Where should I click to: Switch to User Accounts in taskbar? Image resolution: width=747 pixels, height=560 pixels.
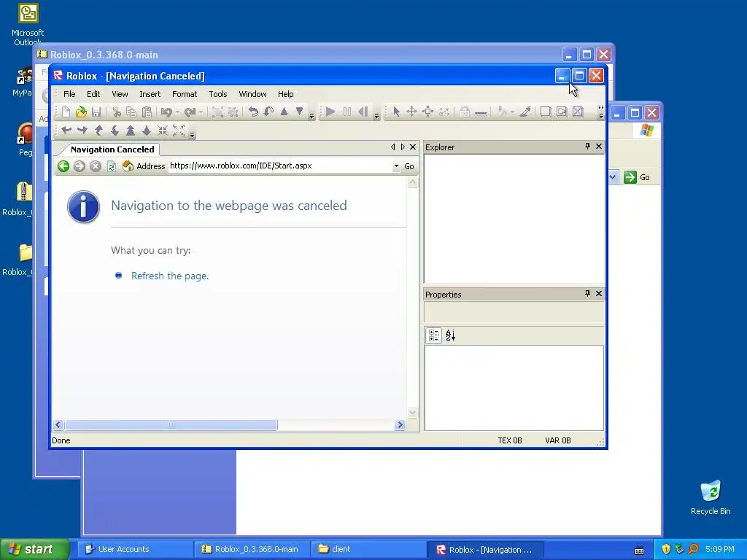click(x=135, y=549)
